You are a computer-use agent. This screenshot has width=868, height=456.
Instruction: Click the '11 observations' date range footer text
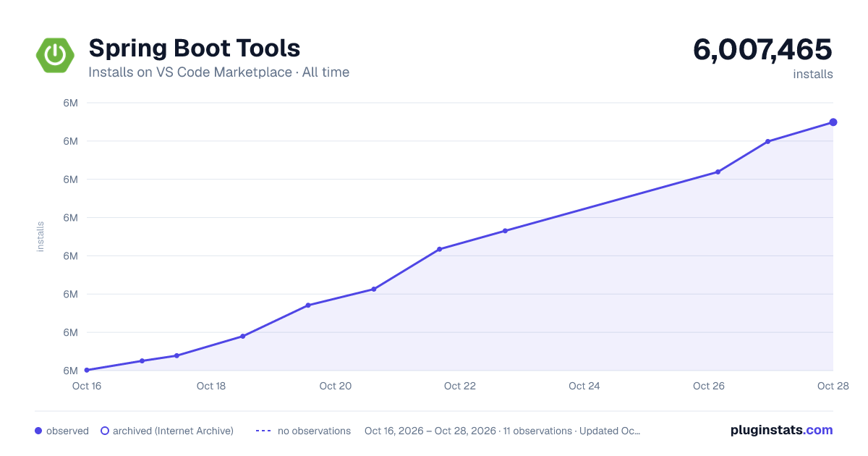502,431
